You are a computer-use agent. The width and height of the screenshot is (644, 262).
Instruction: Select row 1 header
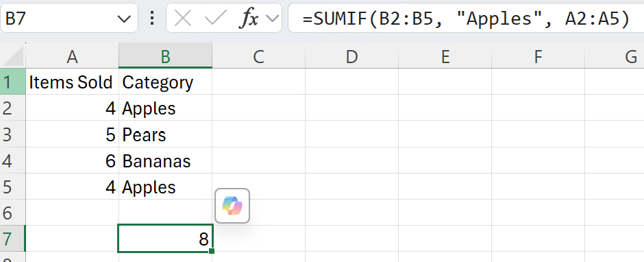(x=13, y=82)
